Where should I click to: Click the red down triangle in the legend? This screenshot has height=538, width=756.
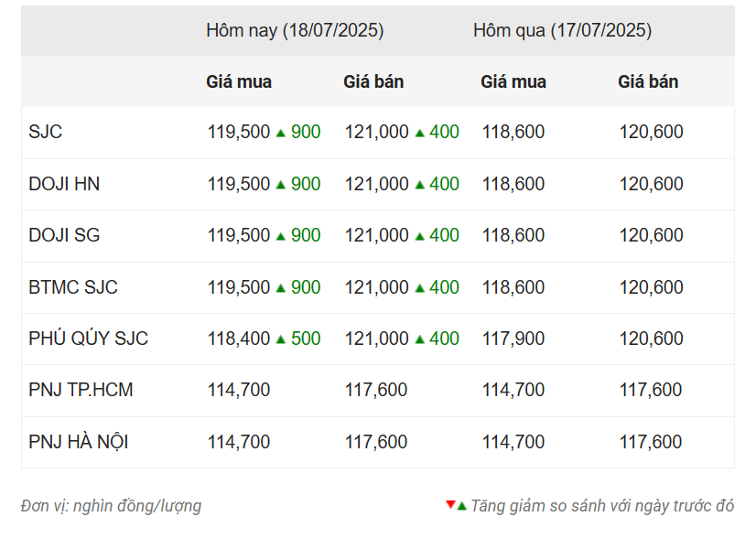(x=450, y=505)
